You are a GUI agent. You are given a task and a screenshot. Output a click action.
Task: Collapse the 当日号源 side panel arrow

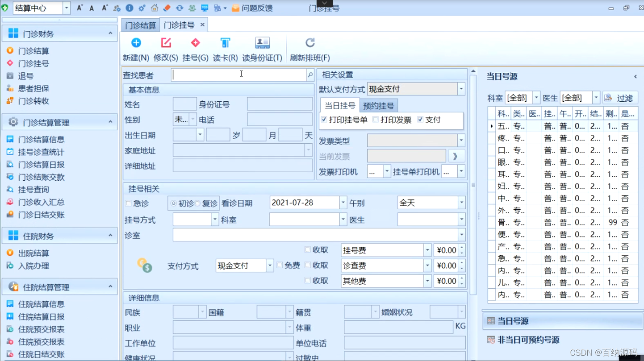pos(636,77)
